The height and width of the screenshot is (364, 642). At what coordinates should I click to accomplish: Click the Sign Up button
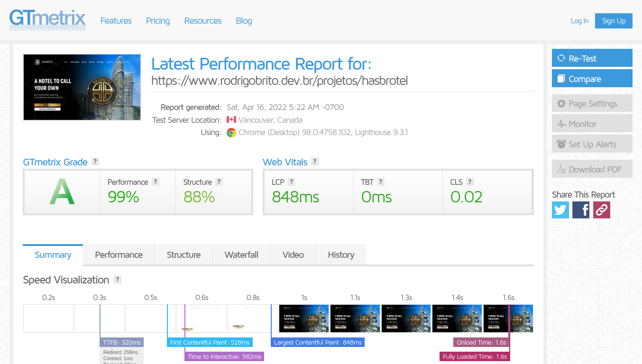pos(614,21)
